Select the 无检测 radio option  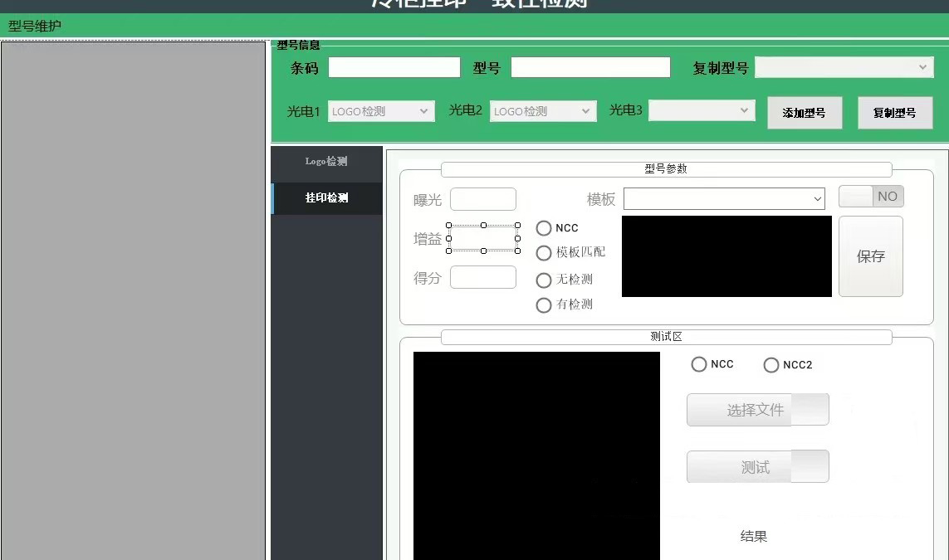(544, 280)
